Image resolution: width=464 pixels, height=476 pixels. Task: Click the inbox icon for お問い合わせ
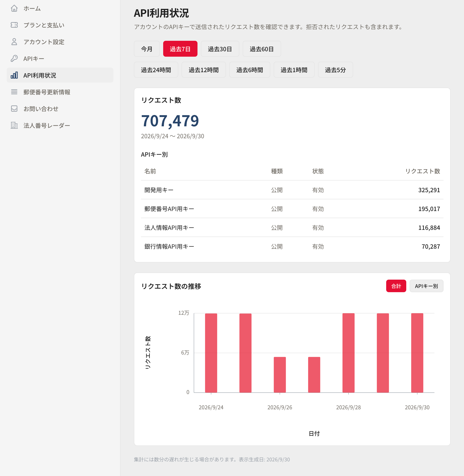[14, 108]
